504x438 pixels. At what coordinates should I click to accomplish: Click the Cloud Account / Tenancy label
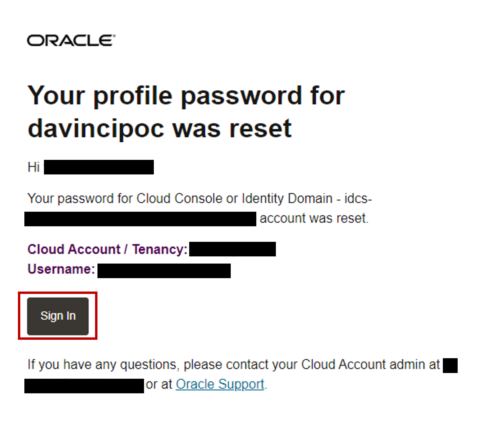(107, 249)
